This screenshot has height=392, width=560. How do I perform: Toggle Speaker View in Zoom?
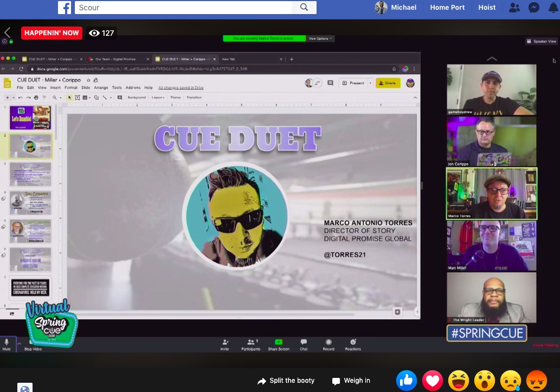542,41
